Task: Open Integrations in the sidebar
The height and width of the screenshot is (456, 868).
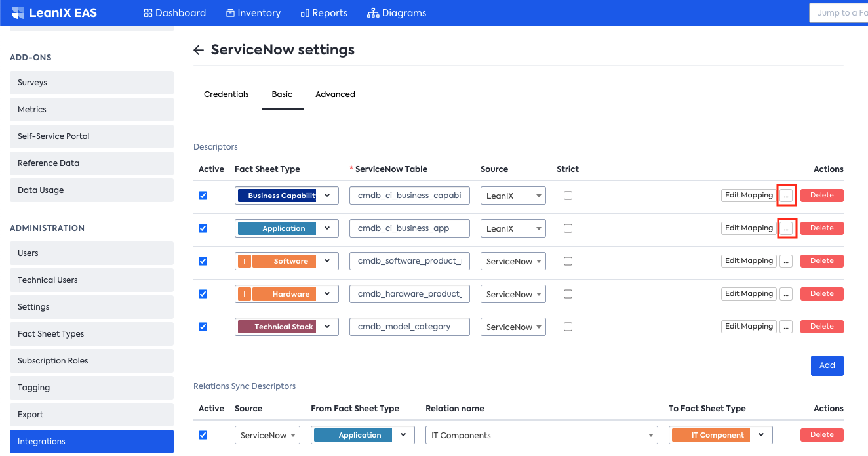Action: pyautogui.click(x=92, y=442)
